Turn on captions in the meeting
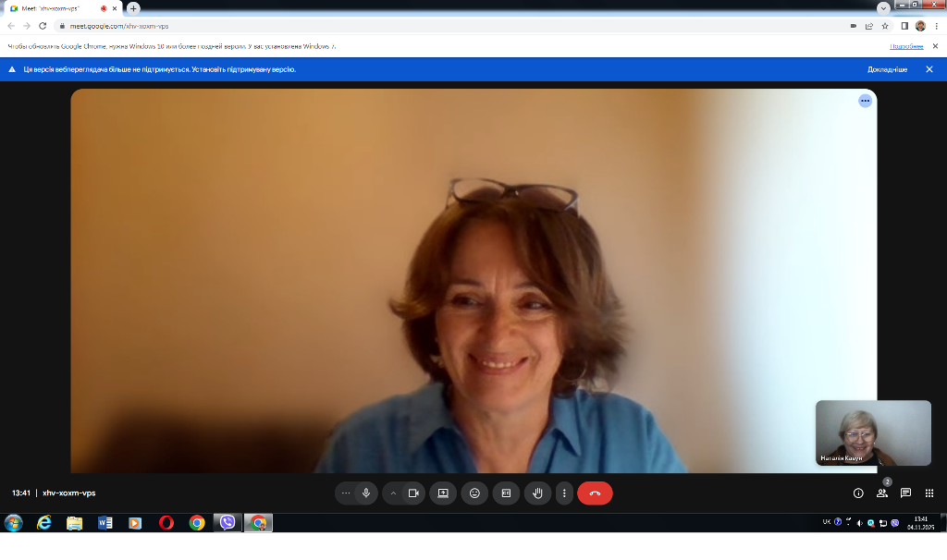Screen dimensions: 947x560 pyautogui.click(x=506, y=493)
